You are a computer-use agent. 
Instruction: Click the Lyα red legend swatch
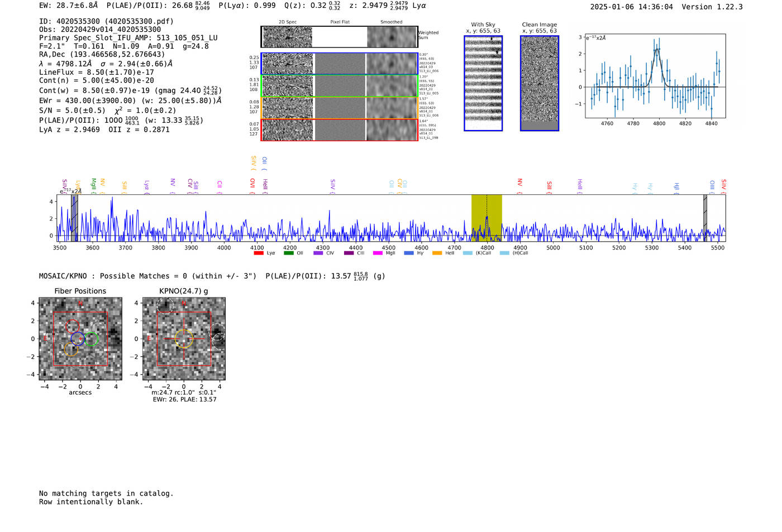[259, 253]
